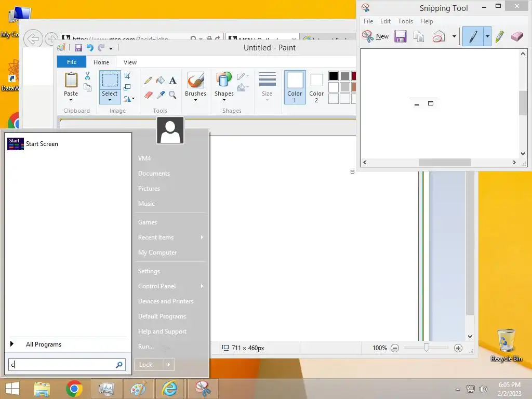
Task: Activate Color 1 in Paint
Action: point(295,87)
